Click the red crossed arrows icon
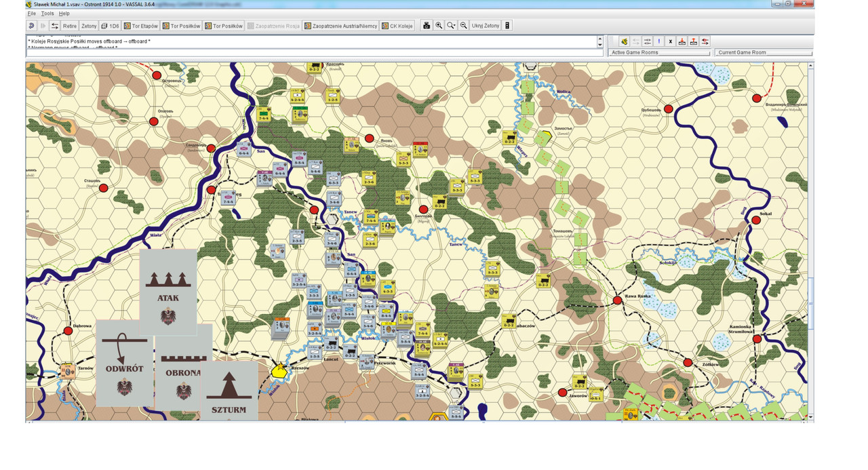 (x=705, y=41)
